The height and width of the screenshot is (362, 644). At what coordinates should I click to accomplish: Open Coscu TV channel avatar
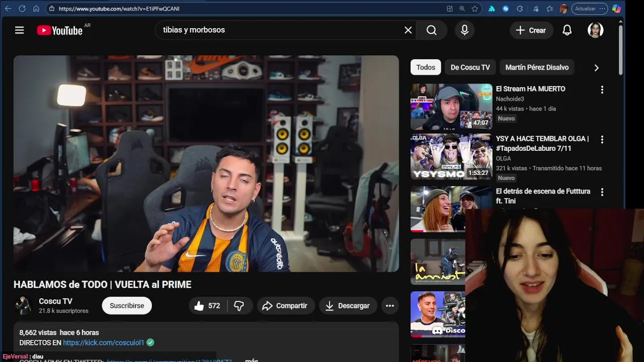pyautogui.click(x=24, y=305)
